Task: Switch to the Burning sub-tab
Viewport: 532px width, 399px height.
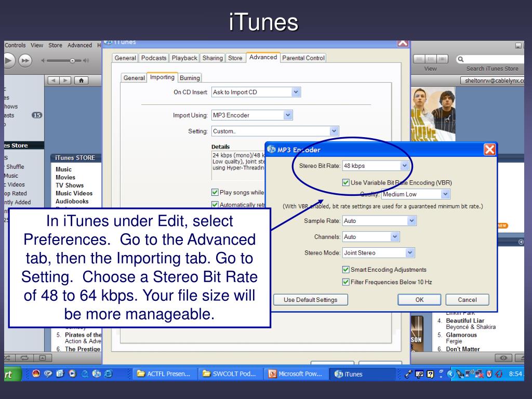Action: tap(190, 78)
